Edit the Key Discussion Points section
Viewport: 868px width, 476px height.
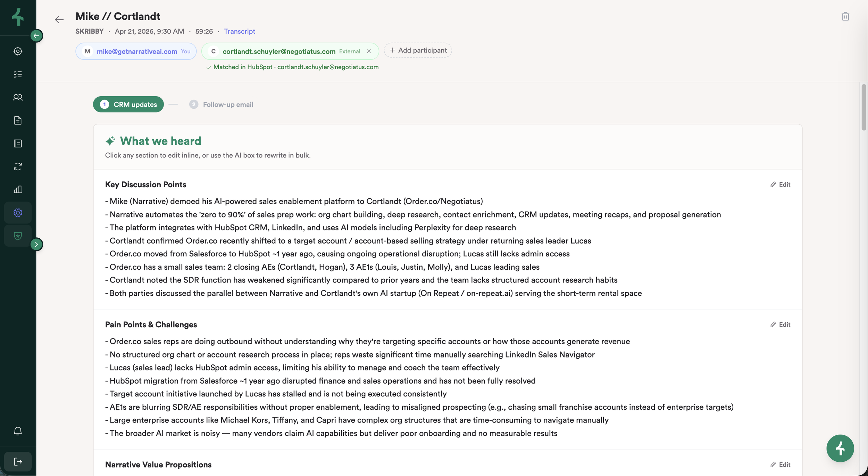point(780,184)
